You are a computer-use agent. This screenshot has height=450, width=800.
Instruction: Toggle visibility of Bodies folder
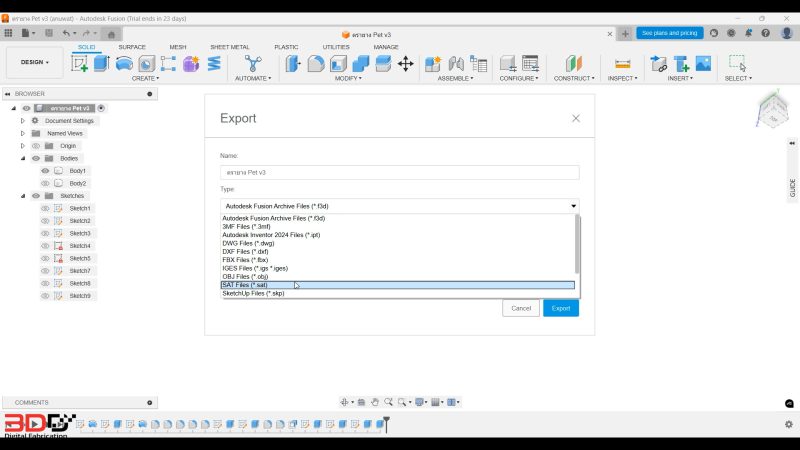tap(36, 158)
